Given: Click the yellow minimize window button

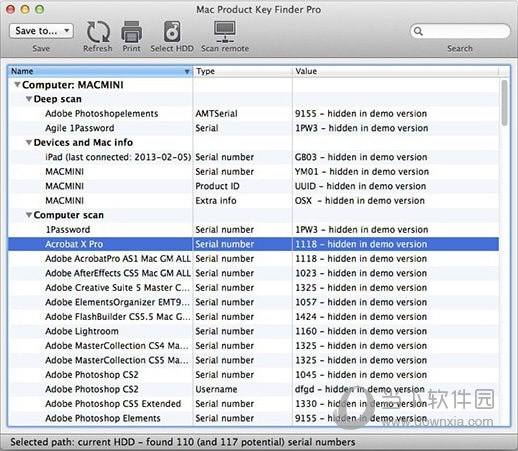Looking at the screenshot, I should coord(25,9).
